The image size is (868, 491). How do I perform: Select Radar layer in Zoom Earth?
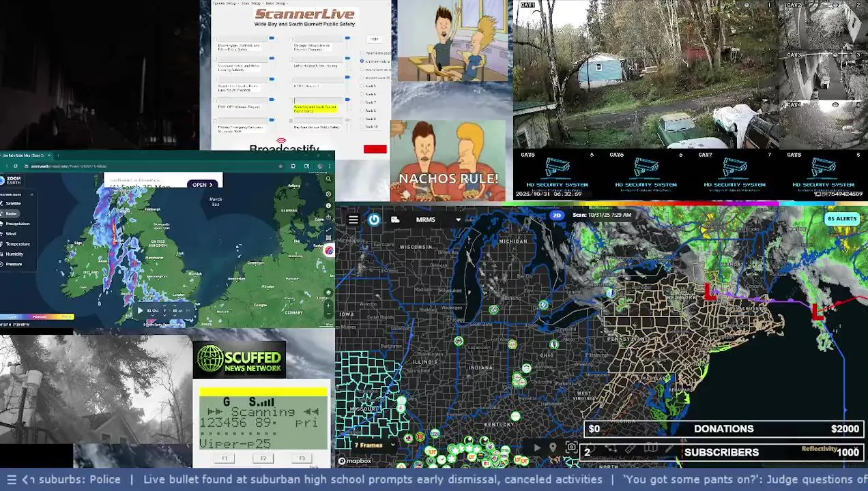(x=10, y=213)
